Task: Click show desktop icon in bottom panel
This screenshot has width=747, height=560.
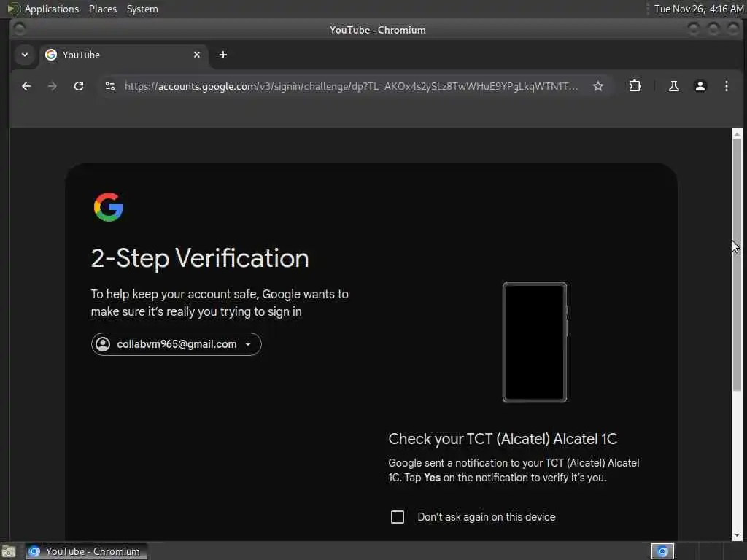Action: [9, 551]
